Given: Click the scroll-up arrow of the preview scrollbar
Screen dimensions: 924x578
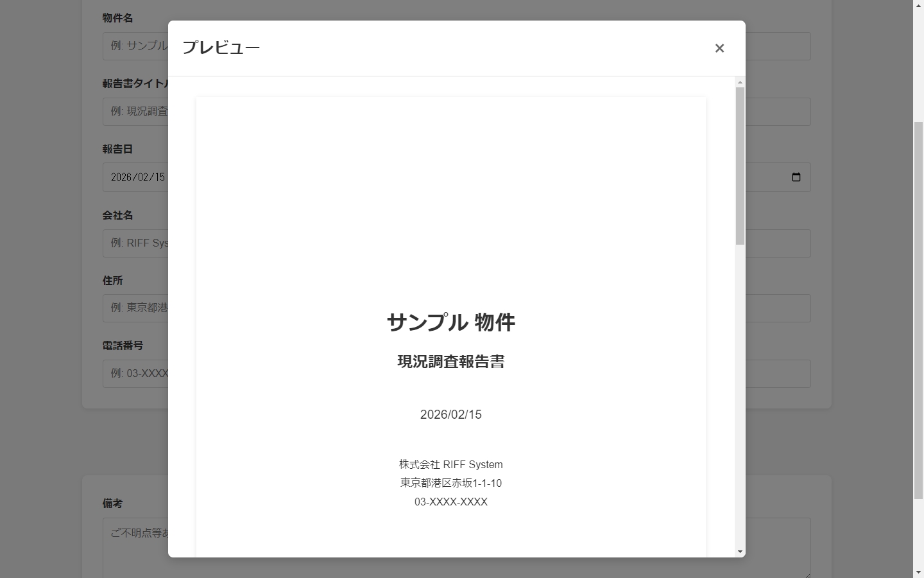Looking at the screenshot, I should (x=739, y=82).
